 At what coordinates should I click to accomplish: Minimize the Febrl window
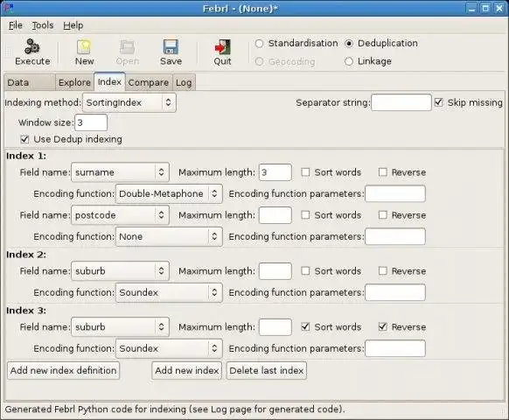[x=471, y=8]
